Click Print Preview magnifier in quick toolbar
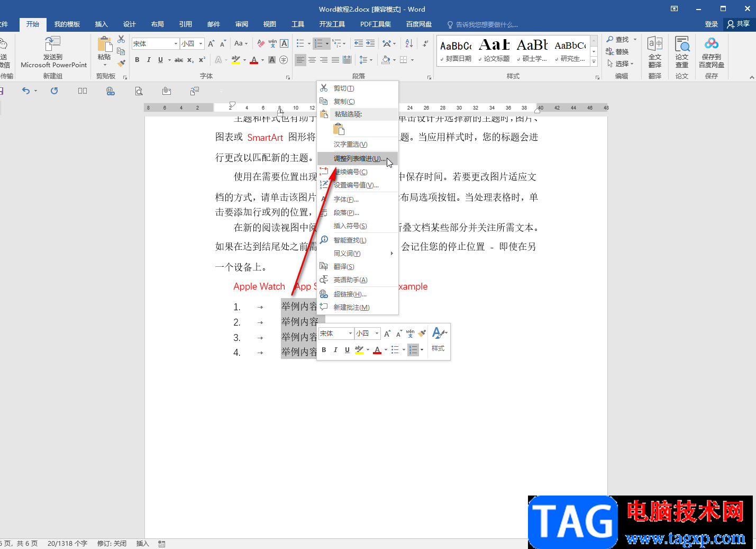The image size is (756, 549). pyautogui.click(x=139, y=91)
